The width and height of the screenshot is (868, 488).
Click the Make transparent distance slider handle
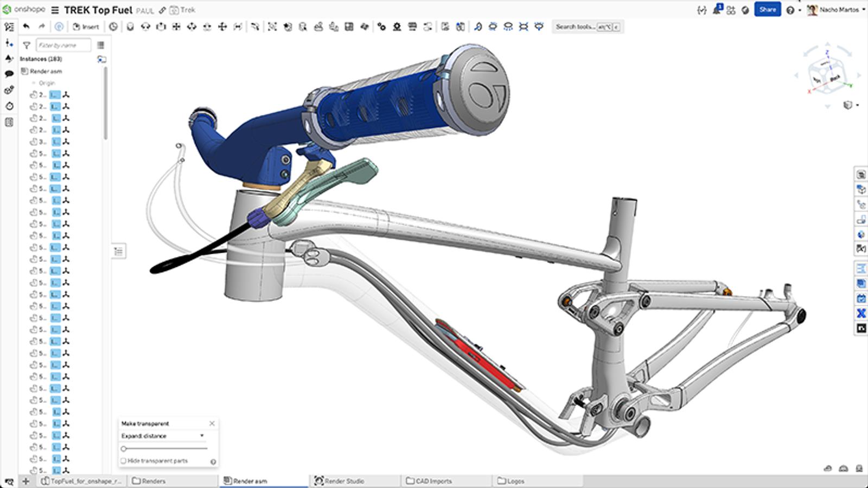pyautogui.click(x=124, y=448)
